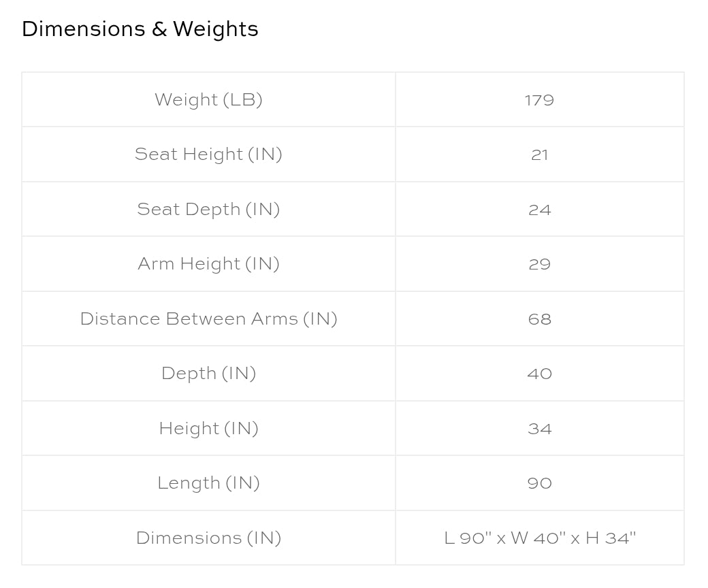This screenshot has width=708, height=588.
Task: Select the L 90" x W 40" x H 34" text
Action: 539,538
